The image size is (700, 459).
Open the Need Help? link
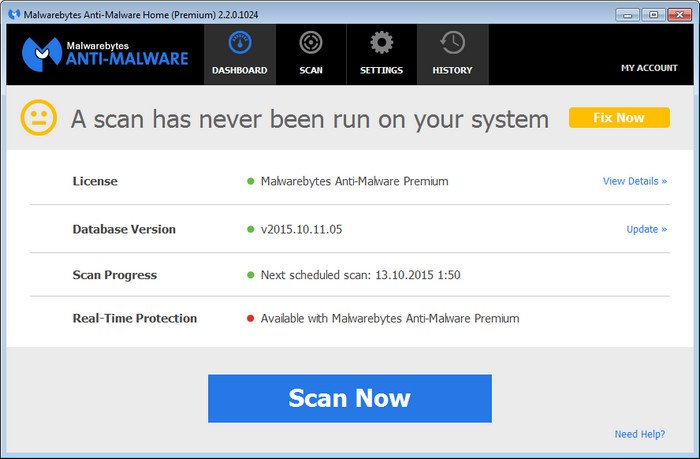coord(640,434)
